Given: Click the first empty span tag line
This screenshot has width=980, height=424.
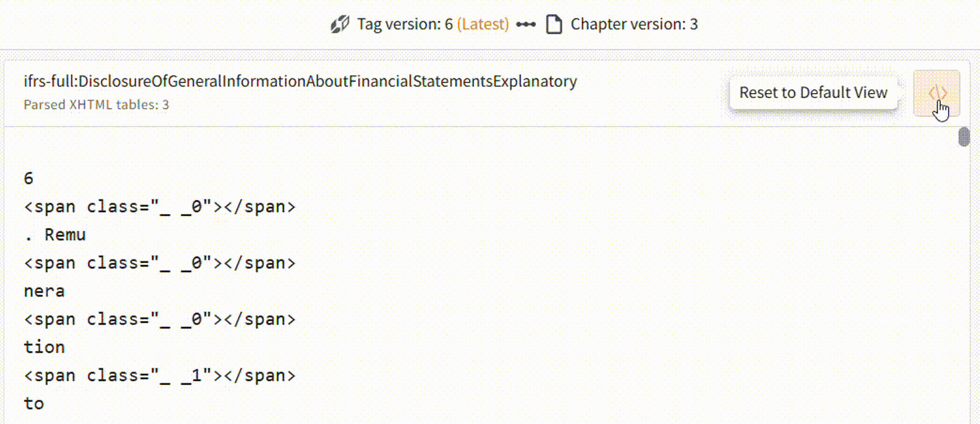Looking at the screenshot, I should point(159,207).
